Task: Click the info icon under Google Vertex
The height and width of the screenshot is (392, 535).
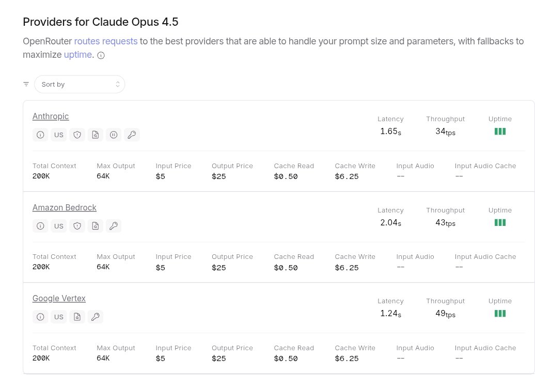Action: (40, 317)
